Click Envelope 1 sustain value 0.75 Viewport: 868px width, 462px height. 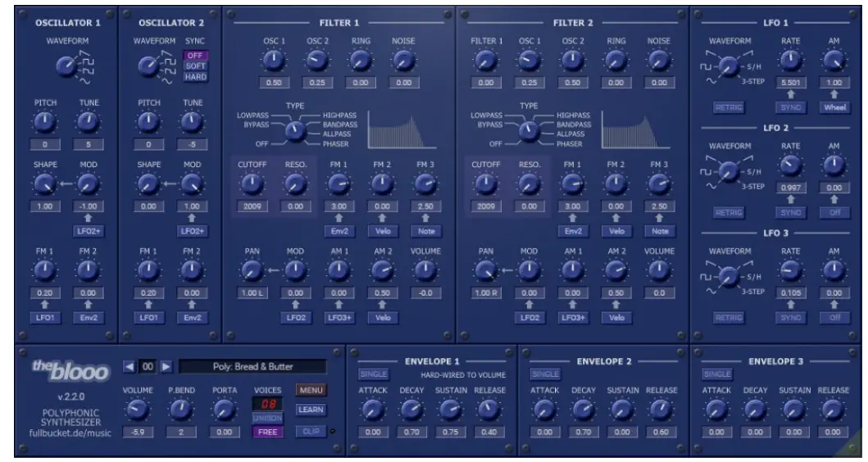point(450,433)
